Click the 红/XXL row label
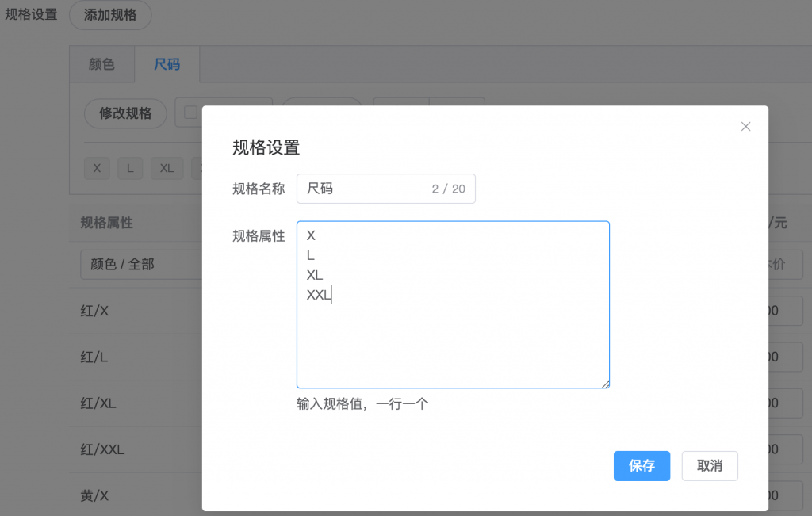Screen dimensions: 812x516 coord(102,449)
